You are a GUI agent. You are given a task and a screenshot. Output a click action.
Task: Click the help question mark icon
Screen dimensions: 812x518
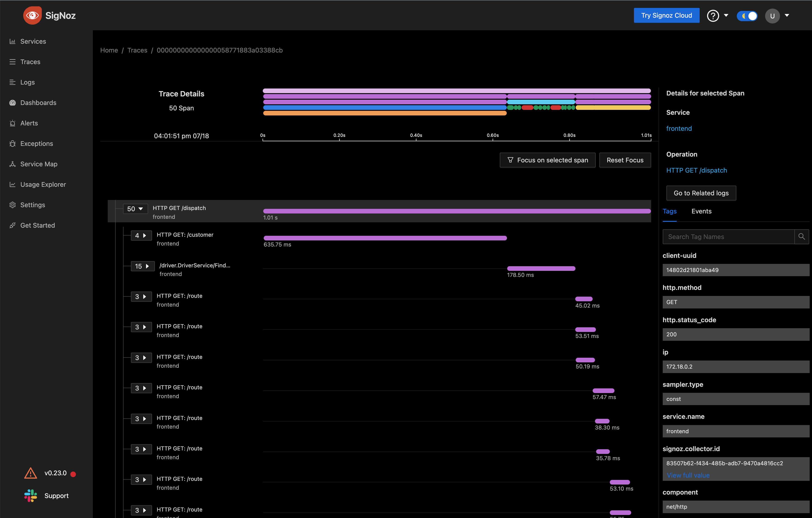click(x=712, y=16)
